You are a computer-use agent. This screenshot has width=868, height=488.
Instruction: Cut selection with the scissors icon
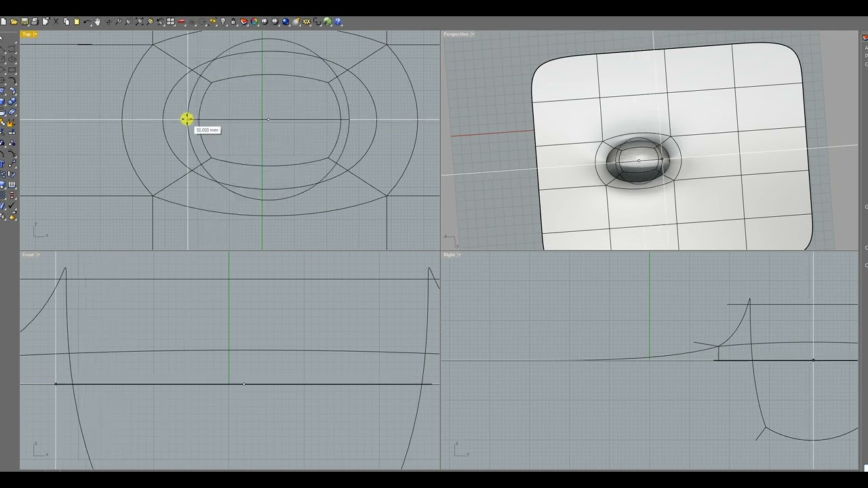tap(56, 22)
